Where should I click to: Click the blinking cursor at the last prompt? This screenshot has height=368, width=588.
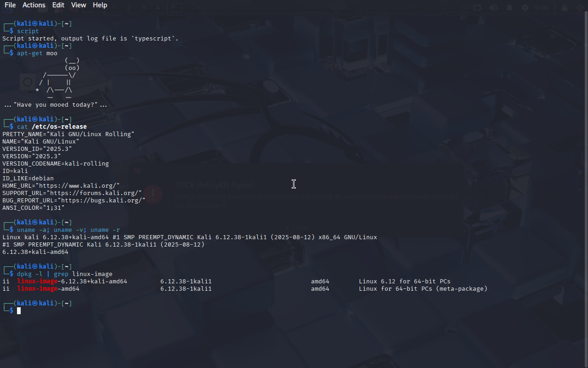point(19,311)
